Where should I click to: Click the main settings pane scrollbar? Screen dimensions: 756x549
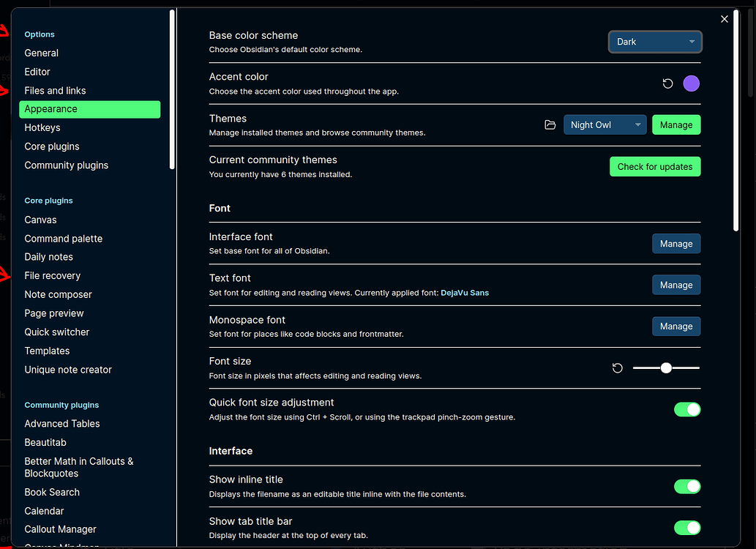736,121
